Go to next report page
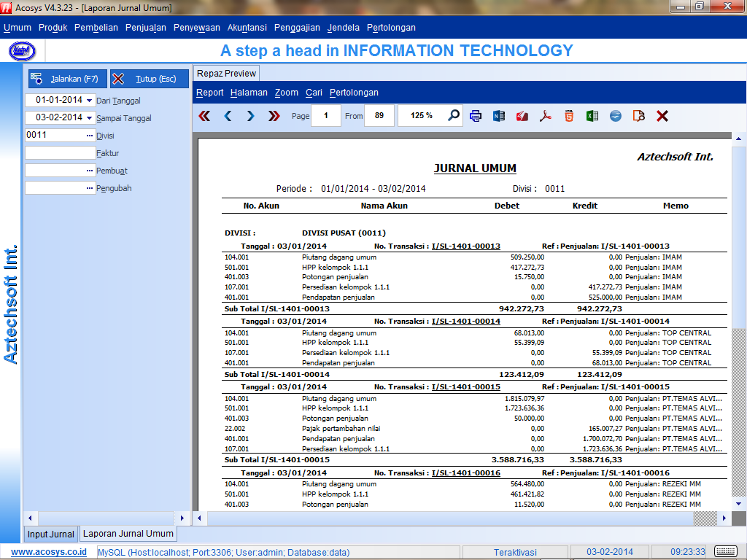The image size is (747, 560). coord(251,116)
